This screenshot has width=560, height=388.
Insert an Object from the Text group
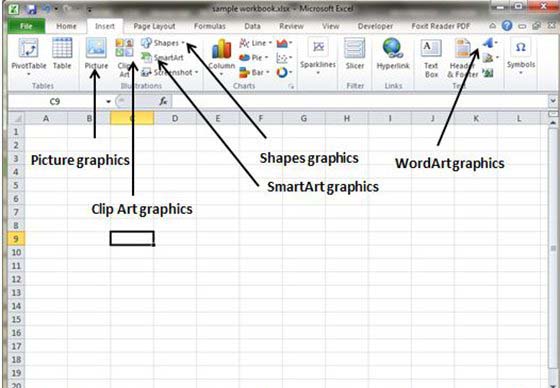point(488,73)
